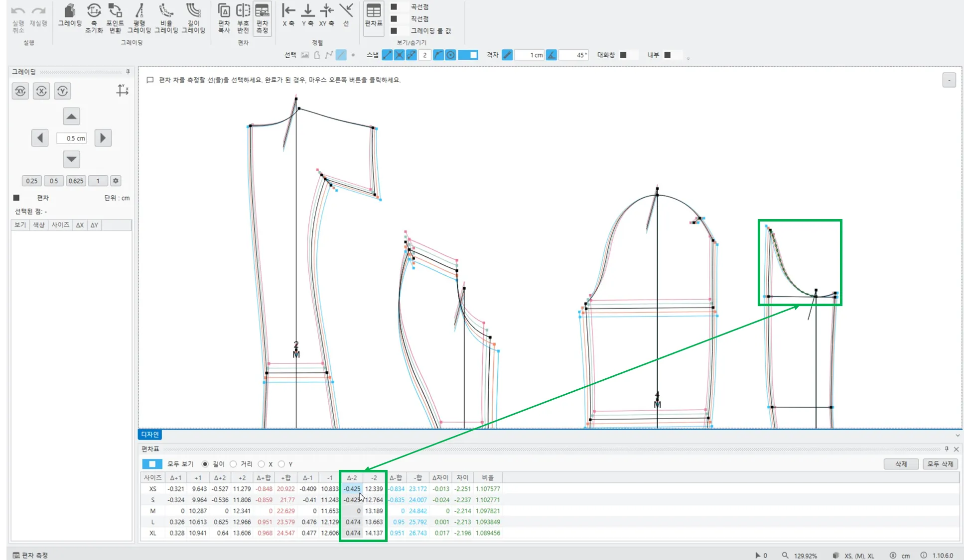Activate the 비율 그레이딩 ratio grading tool
The height and width of the screenshot is (560, 964).
(x=166, y=15)
